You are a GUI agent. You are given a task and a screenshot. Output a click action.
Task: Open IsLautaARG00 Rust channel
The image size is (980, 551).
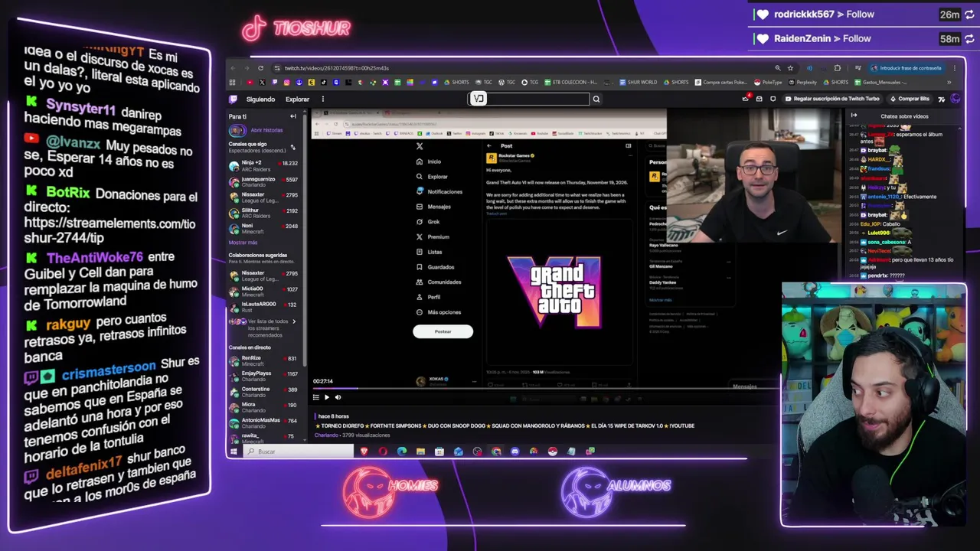coord(264,306)
